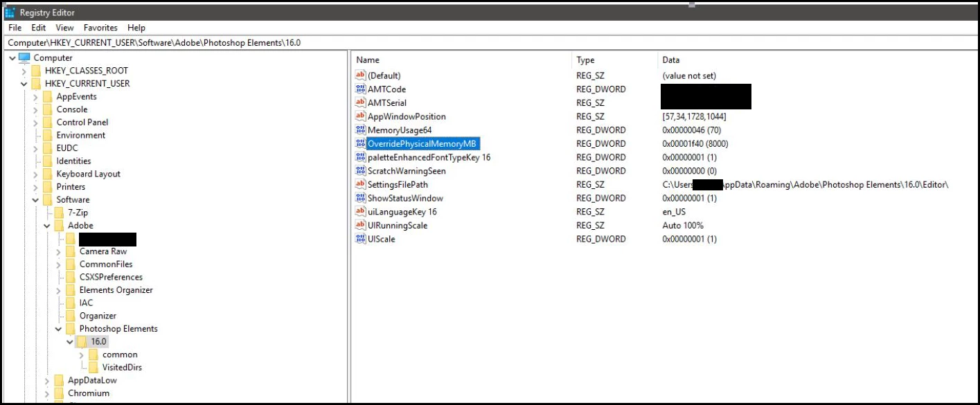Click the Computer icon at tree root
Viewport: 980px width, 405px height.
coord(24,57)
